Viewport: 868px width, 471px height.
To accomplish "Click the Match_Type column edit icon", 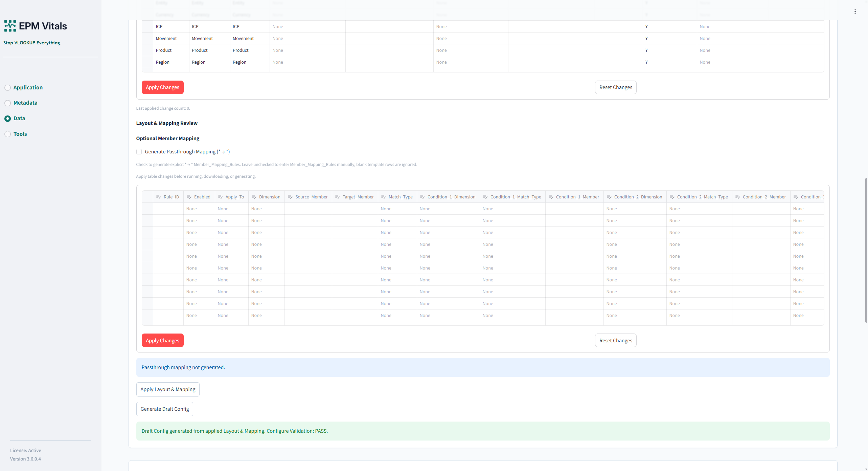I will (x=383, y=197).
